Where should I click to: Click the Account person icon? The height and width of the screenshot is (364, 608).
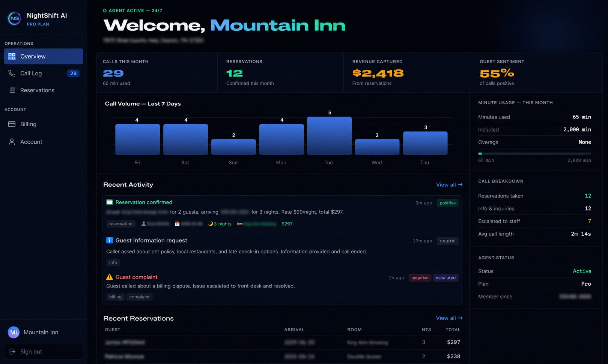(12, 142)
